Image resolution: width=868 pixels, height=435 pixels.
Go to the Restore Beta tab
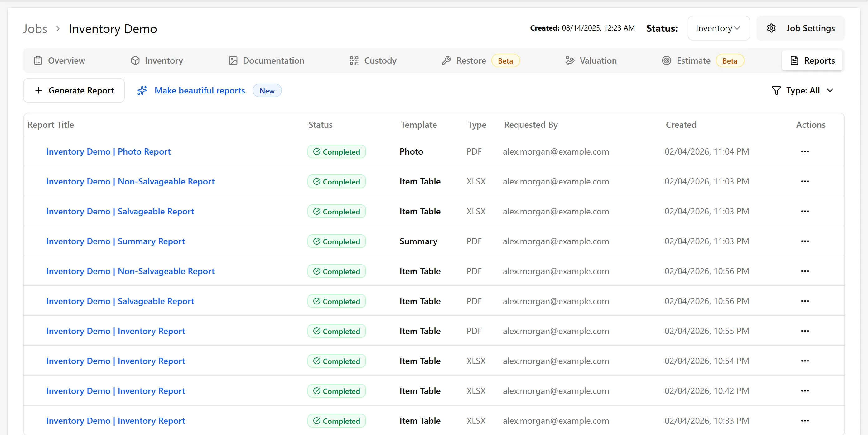coord(480,60)
